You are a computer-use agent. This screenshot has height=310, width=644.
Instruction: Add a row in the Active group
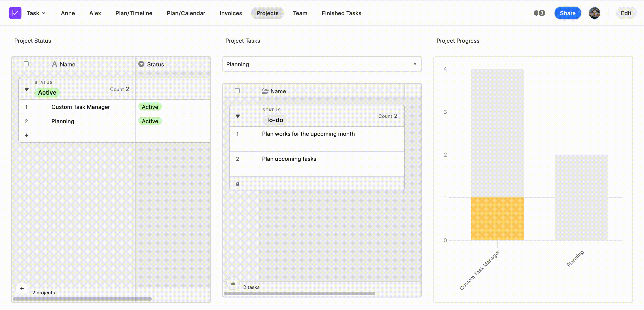(27, 135)
